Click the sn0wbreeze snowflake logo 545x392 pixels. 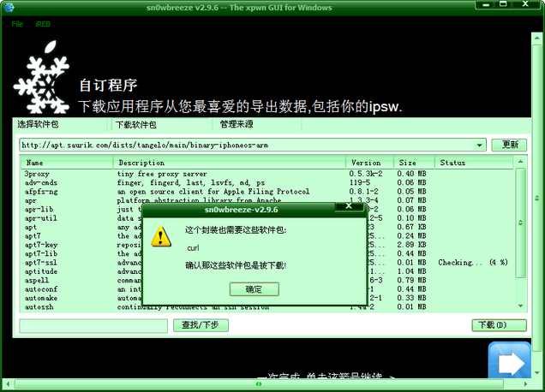tap(41, 77)
